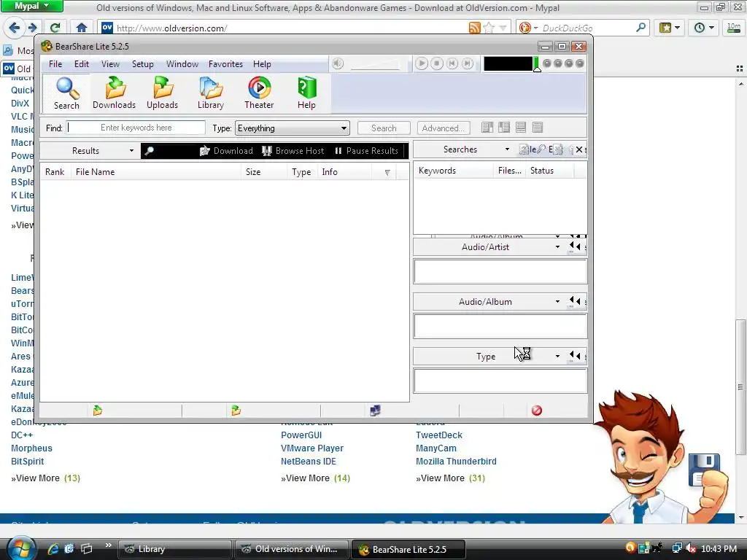Open the Setup menu in BearShare
The width and height of the screenshot is (747, 560).
pyautogui.click(x=142, y=64)
